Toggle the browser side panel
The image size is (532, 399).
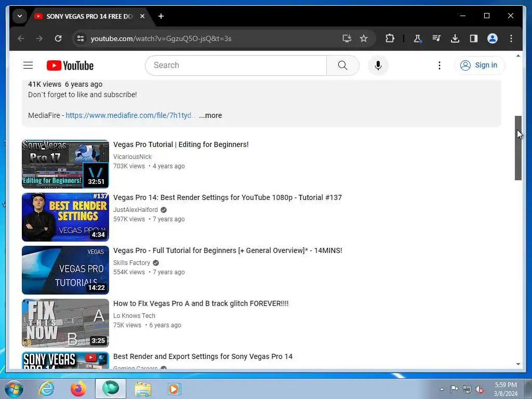click(x=474, y=38)
